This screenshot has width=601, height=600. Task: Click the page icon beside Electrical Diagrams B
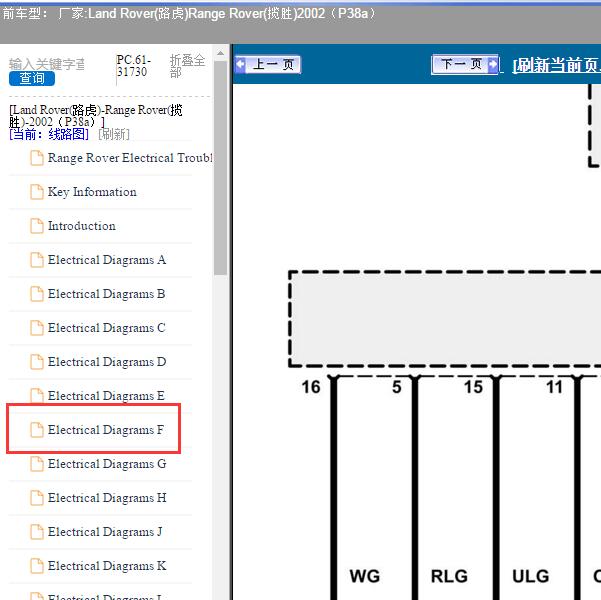click(x=37, y=294)
